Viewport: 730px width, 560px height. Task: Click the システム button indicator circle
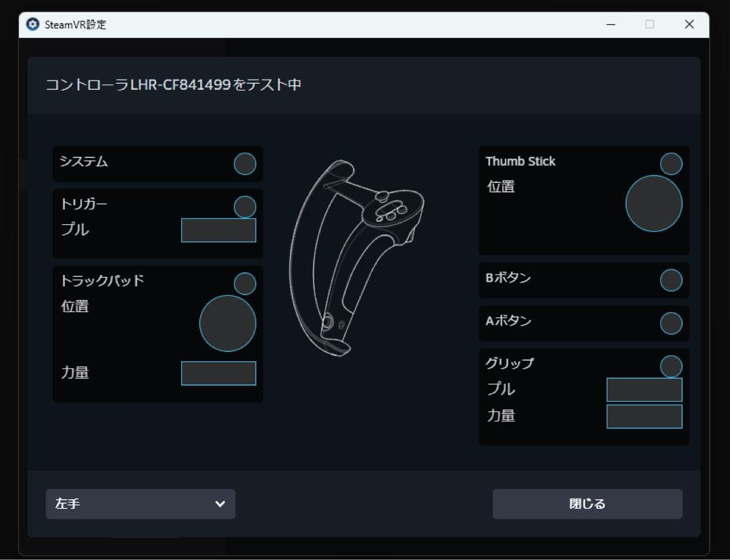tap(245, 163)
